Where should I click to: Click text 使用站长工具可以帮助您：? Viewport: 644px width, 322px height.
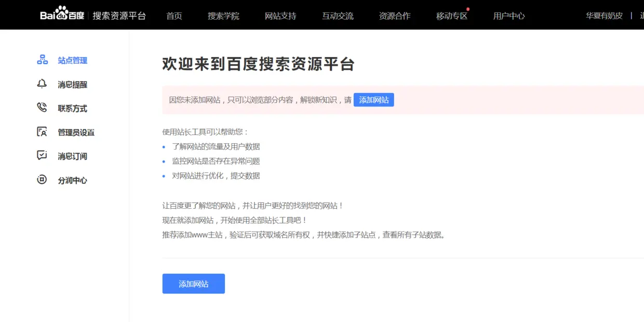pos(206,132)
